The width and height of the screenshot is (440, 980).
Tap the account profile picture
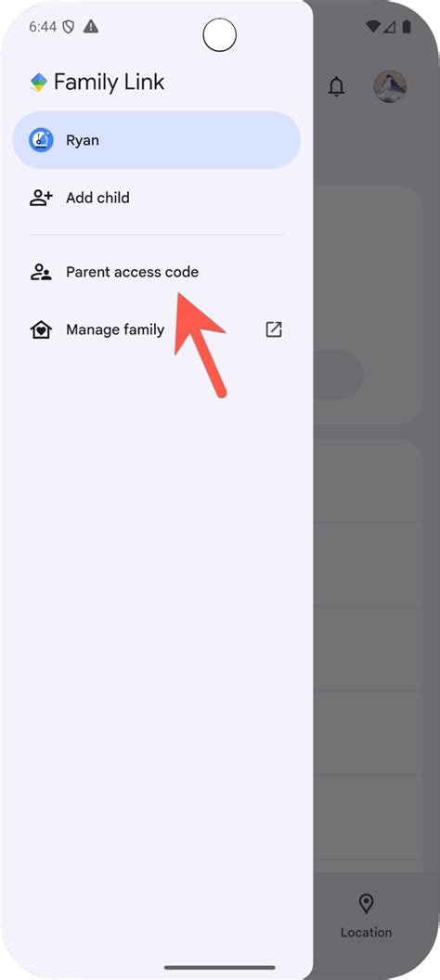point(390,86)
